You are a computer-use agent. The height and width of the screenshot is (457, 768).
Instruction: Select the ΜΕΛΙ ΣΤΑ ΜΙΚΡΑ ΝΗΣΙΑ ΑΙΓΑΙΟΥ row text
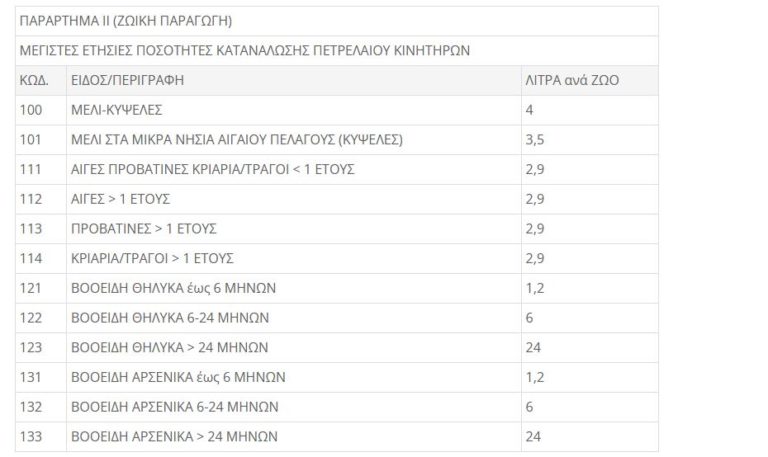pos(228,139)
